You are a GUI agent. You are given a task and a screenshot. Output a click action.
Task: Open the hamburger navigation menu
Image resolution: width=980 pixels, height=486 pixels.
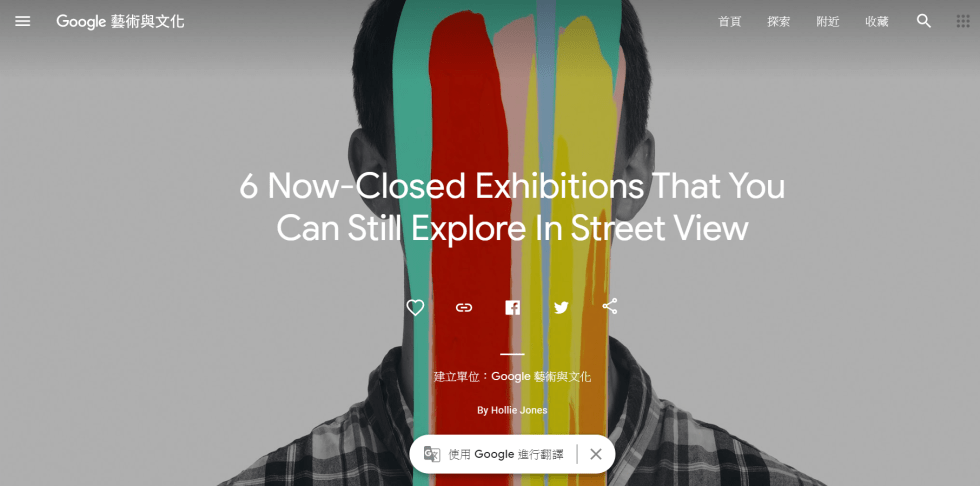tap(22, 21)
